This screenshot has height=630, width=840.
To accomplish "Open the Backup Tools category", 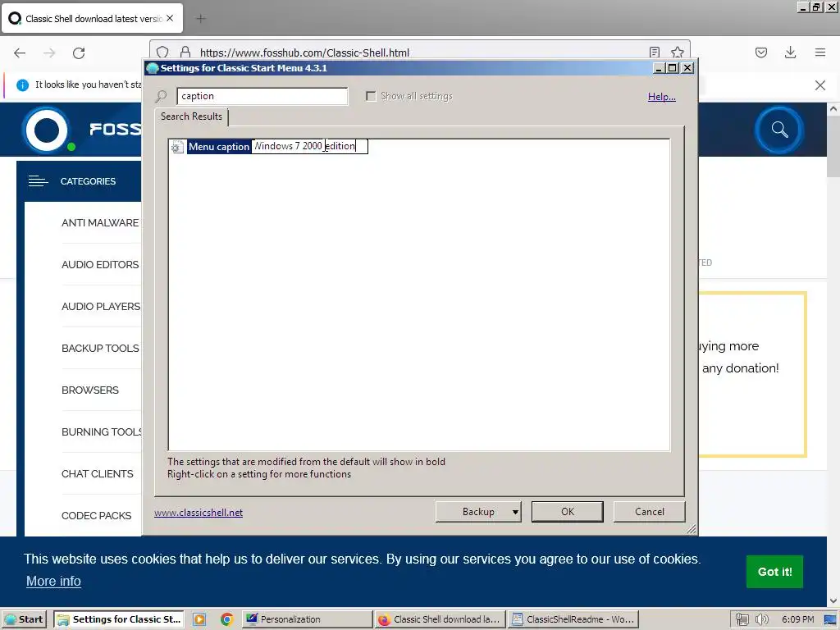I will tap(100, 348).
